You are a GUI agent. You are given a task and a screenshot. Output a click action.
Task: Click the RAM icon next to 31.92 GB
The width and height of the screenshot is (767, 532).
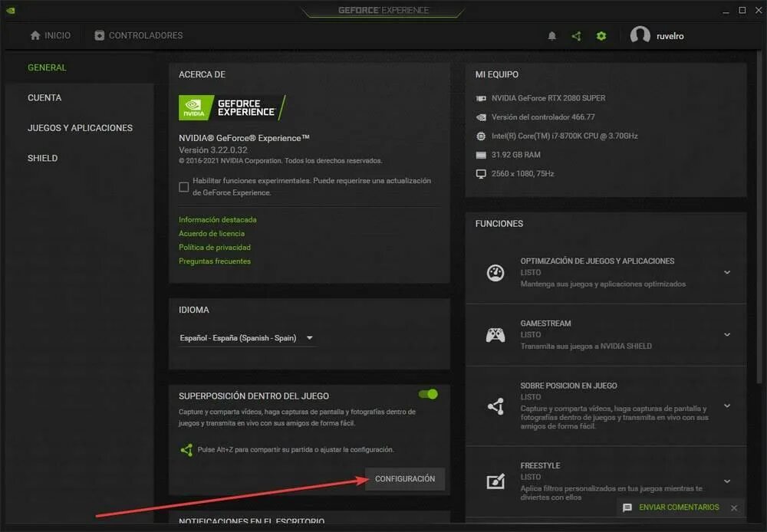tap(481, 155)
